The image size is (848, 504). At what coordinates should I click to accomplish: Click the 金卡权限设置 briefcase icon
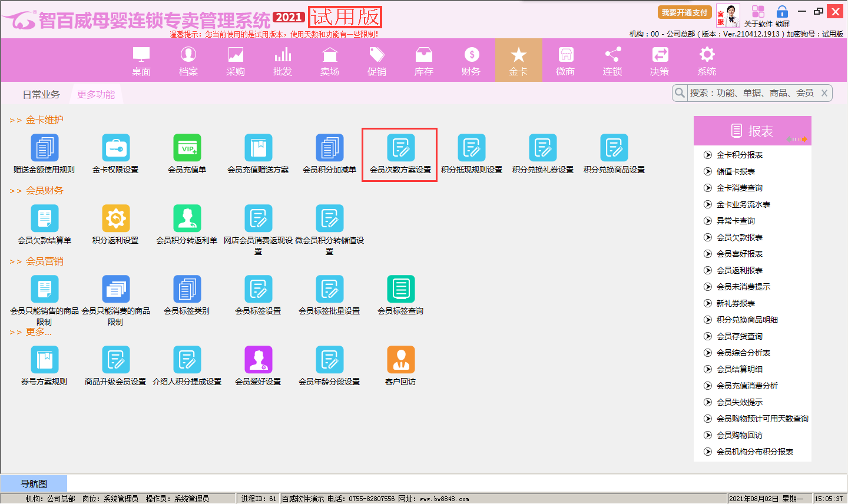click(x=115, y=148)
